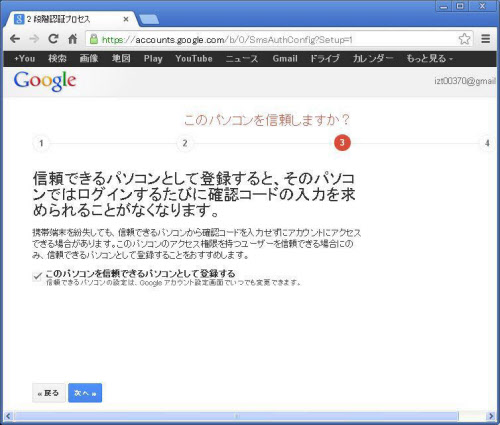The width and height of the screenshot is (500, 425).
Task: Close the 2段階認証プロセス tab
Action: click(126, 19)
